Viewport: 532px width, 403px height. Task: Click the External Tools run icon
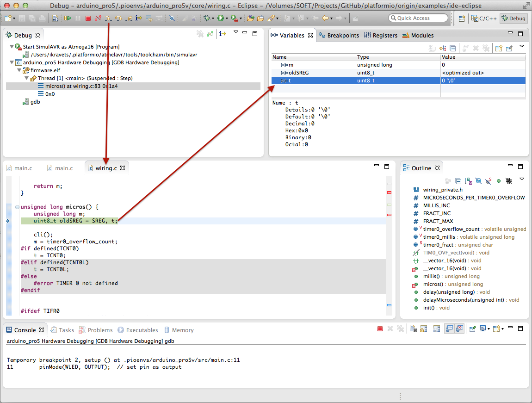coord(234,18)
